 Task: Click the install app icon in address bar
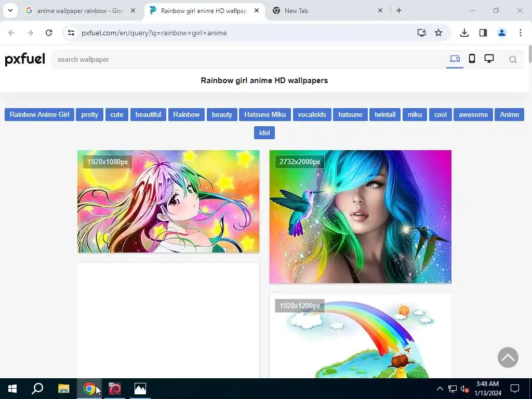[421, 33]
